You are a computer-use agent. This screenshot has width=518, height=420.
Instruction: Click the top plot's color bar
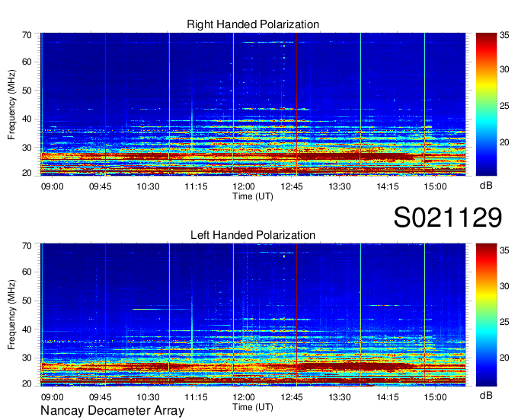point(486,104)
